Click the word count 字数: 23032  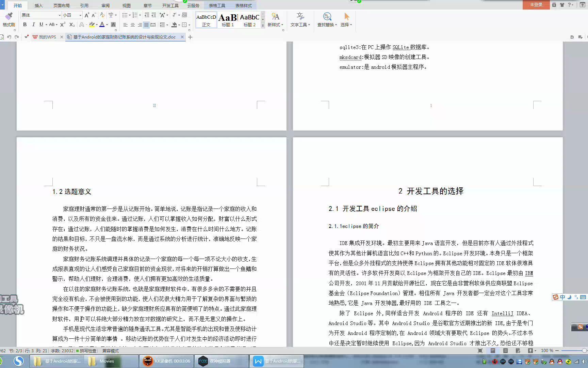coord(62,351)
